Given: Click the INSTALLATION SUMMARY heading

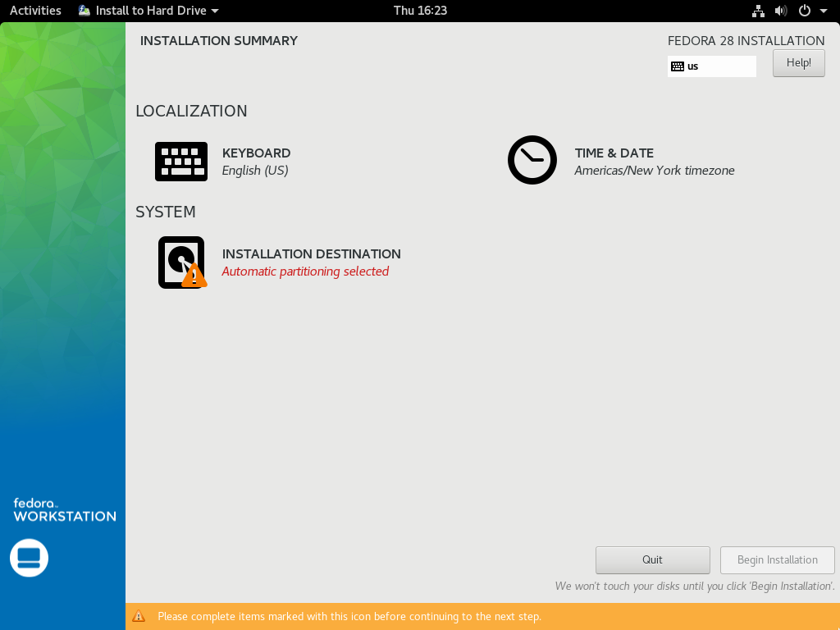Looking at the screenshot, I should [x=218, y=41].
